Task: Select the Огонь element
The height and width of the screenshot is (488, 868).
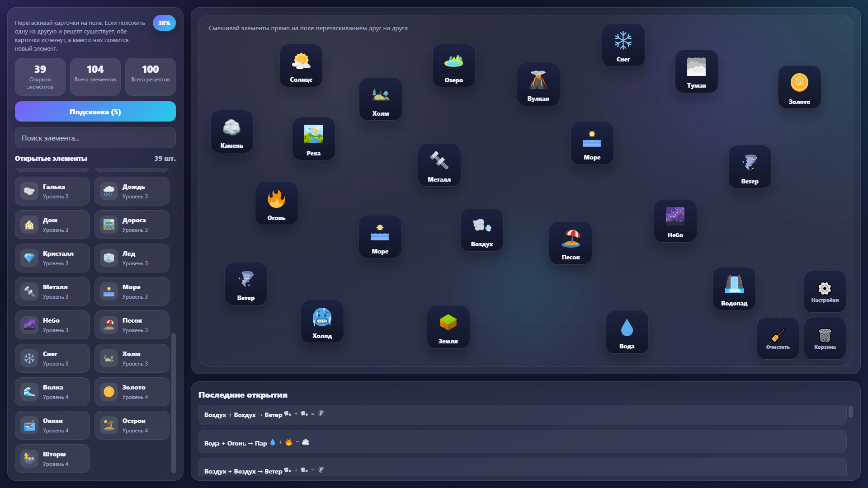Action: coord(276,203)
